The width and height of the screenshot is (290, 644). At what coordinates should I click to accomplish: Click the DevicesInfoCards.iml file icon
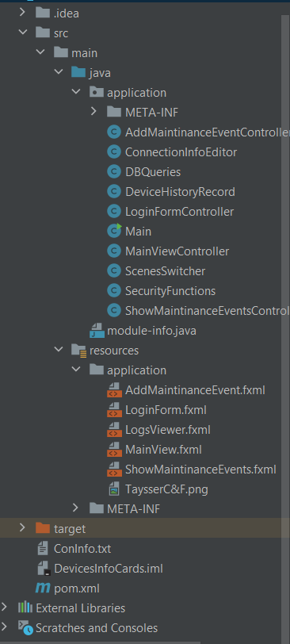coord(44,569)
